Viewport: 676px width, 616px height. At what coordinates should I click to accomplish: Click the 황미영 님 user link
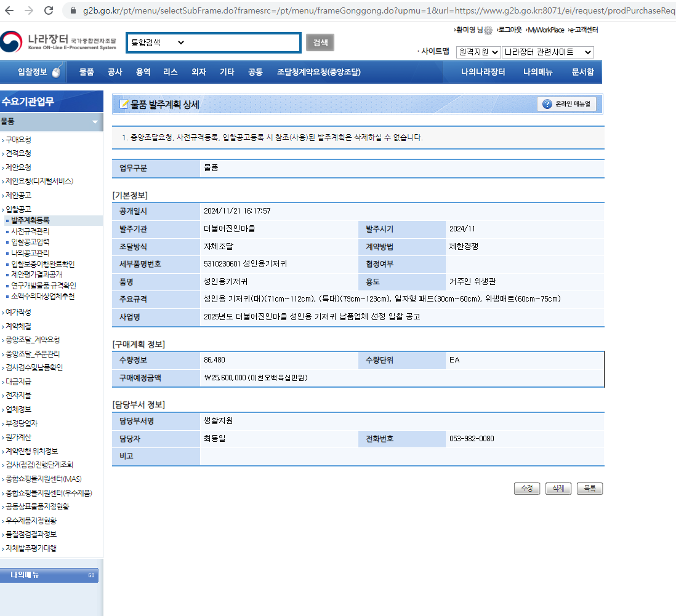click(469, 30)
